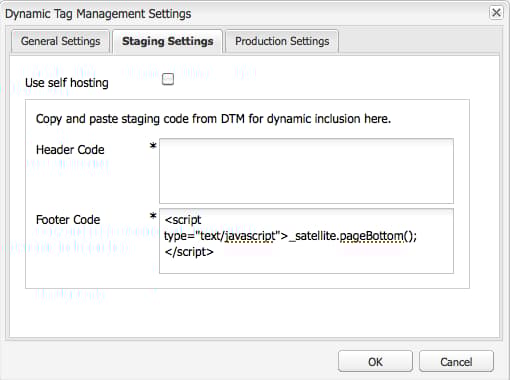Place cursor on underlined pageBottom text

tap(371, 236)
